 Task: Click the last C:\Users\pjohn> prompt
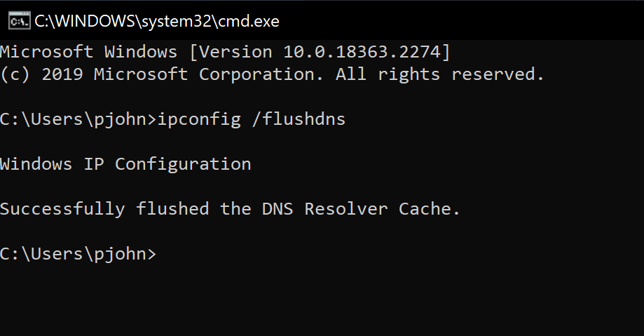[78, 254]
